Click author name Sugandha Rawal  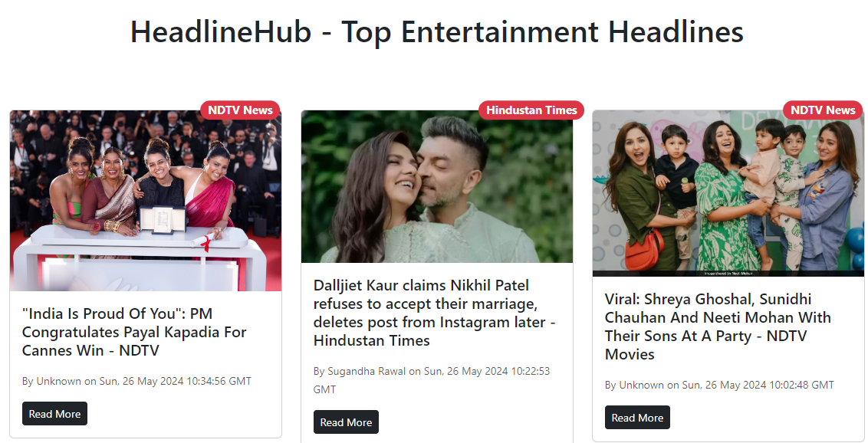point(367,371)
